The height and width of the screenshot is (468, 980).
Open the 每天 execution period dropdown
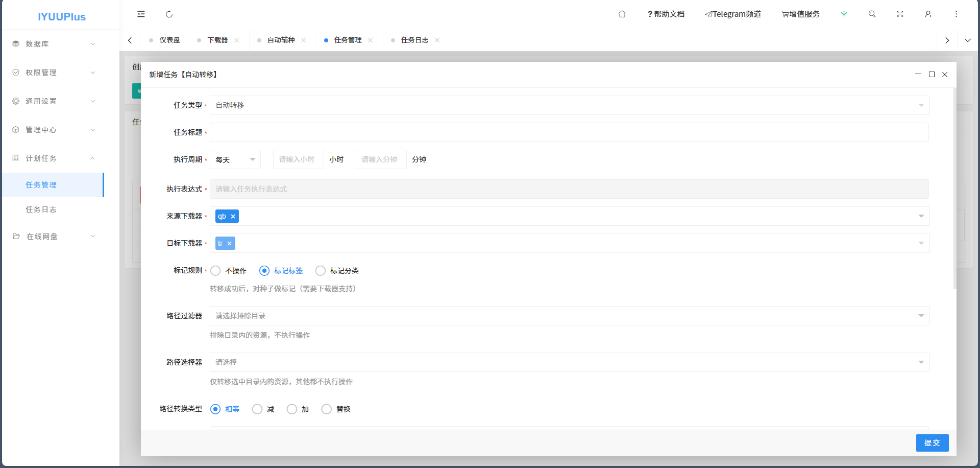[x=235, y=160]
